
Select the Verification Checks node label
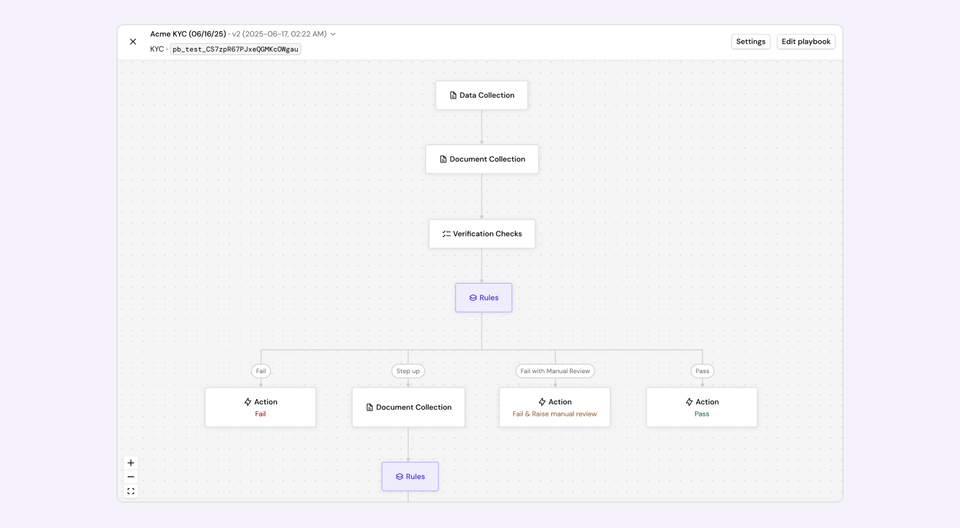[487, 234]
